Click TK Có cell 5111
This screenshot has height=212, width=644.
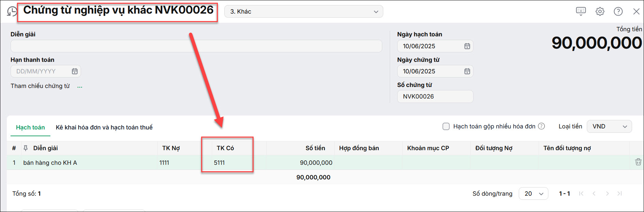coord(239,163)
